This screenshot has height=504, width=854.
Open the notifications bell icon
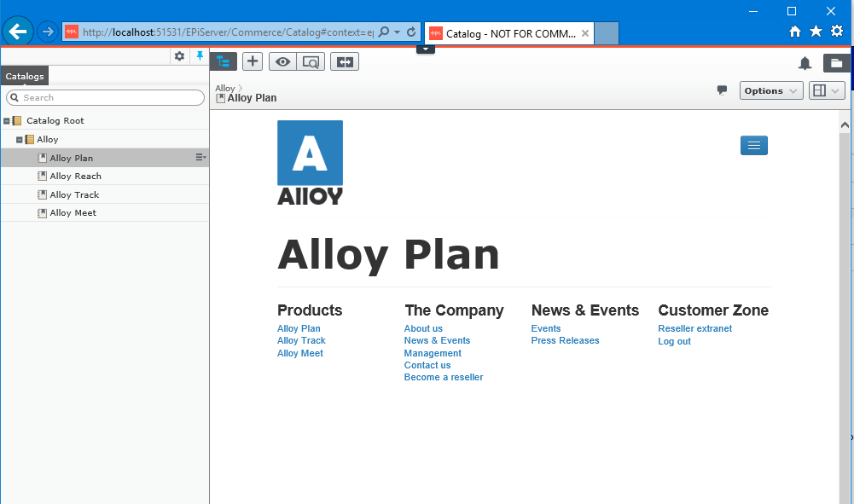point(803,62)
